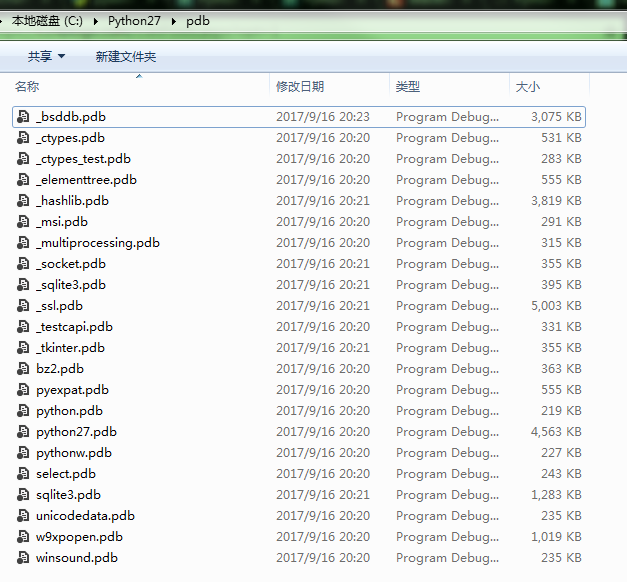
Task: Sort by 修改日期 column header
Action: pos(300,86)
